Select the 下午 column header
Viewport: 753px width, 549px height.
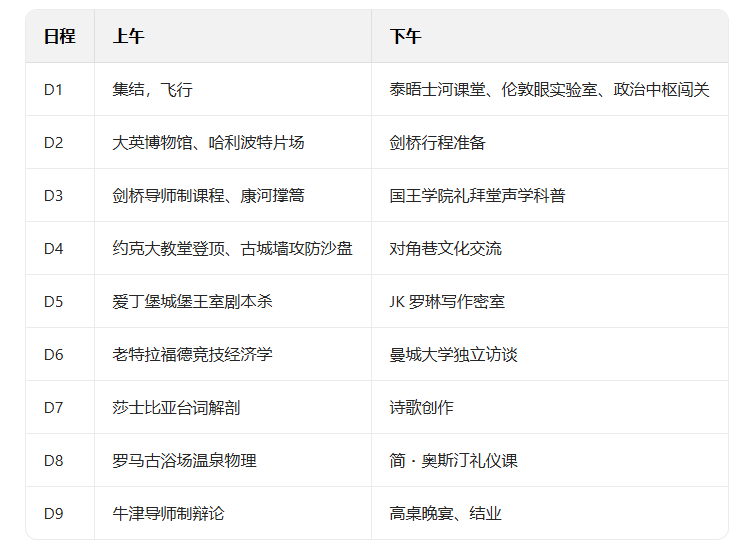pyautogui.click(x=405, y=37)
